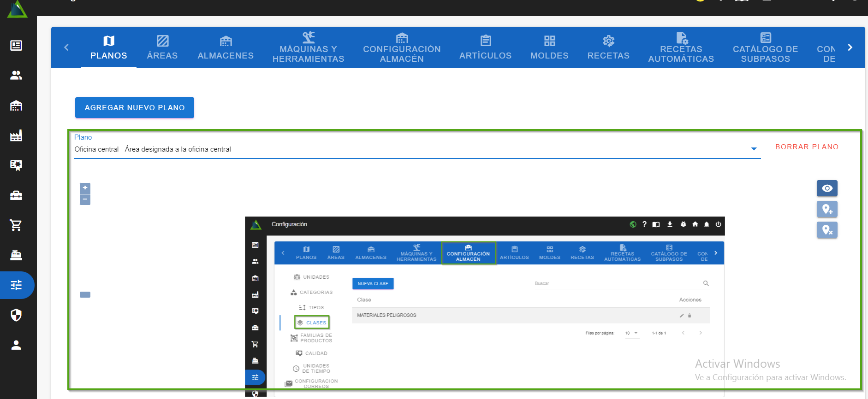Screen dimensions: 868x399
Task: Open the Almacenes tab
Action: pos(226,47)
